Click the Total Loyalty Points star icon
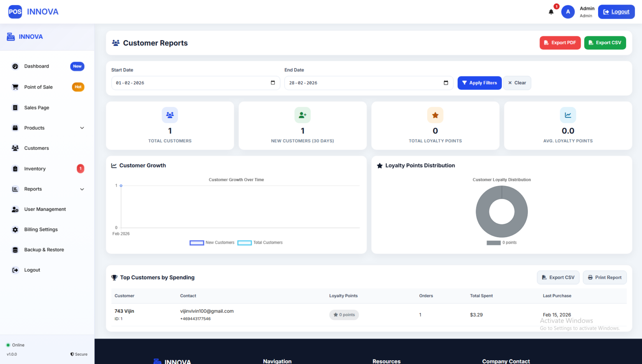Viewport: 642px width, 364px height. tap(435, 115)
